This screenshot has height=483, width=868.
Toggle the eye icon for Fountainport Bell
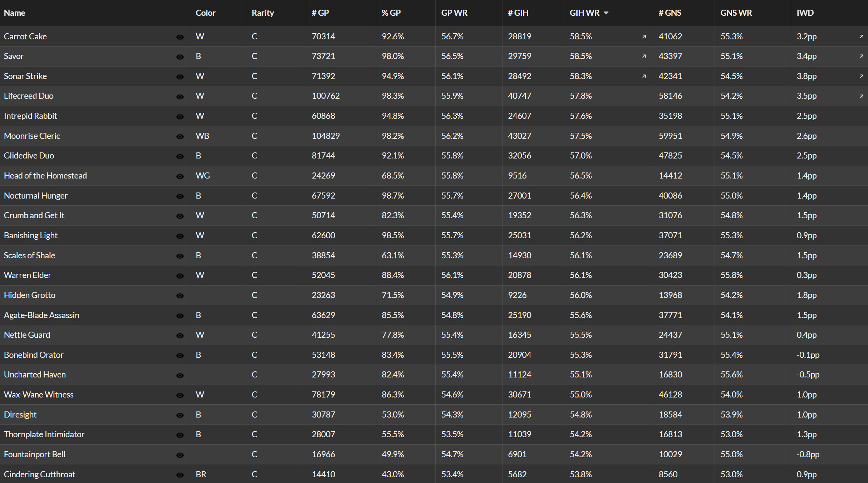[x=180, y=455]
